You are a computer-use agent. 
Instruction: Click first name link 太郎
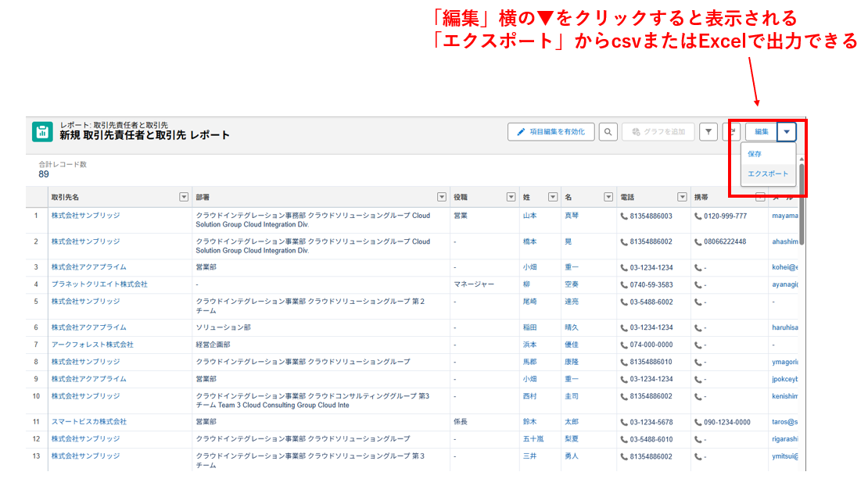click(x=572, y=421)
